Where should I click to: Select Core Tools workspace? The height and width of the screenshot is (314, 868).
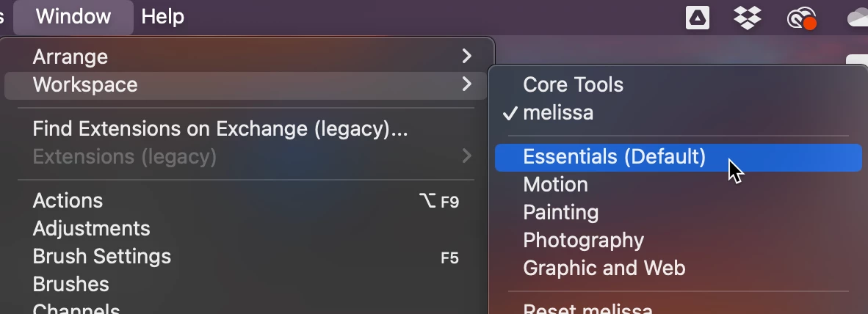573,85
